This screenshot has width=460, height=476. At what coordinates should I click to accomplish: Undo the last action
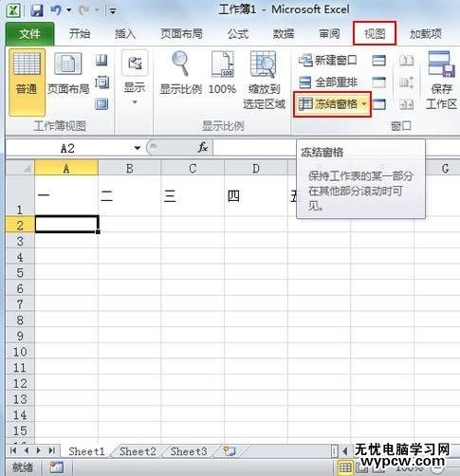[56, 10]
